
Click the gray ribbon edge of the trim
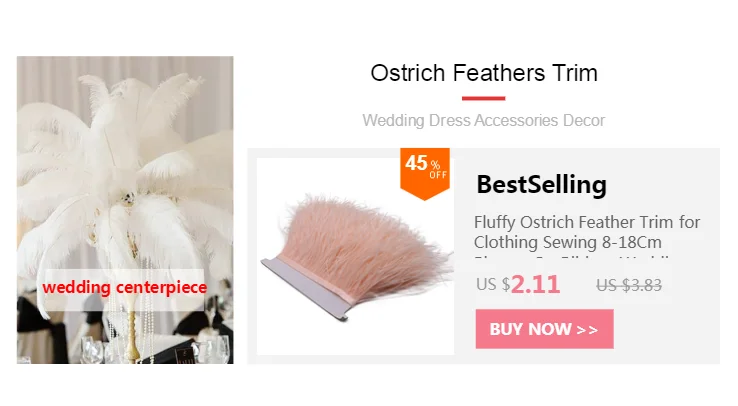306,289
